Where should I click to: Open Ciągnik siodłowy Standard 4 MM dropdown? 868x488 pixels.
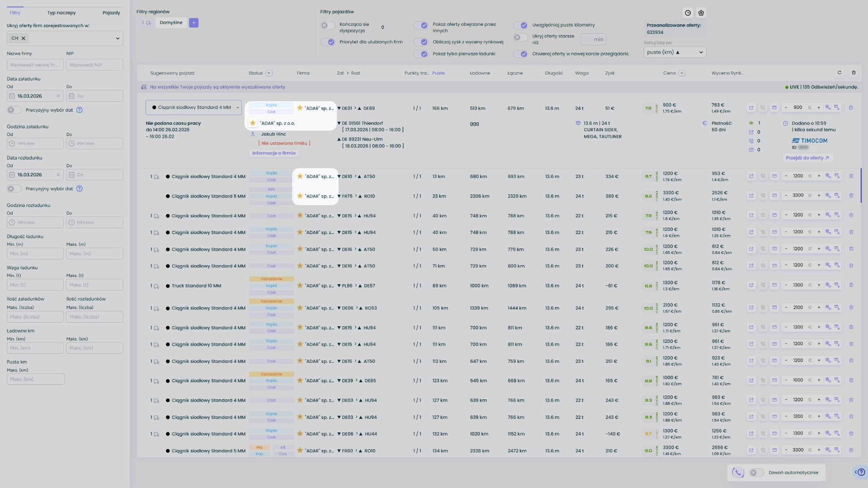point(193,108)
